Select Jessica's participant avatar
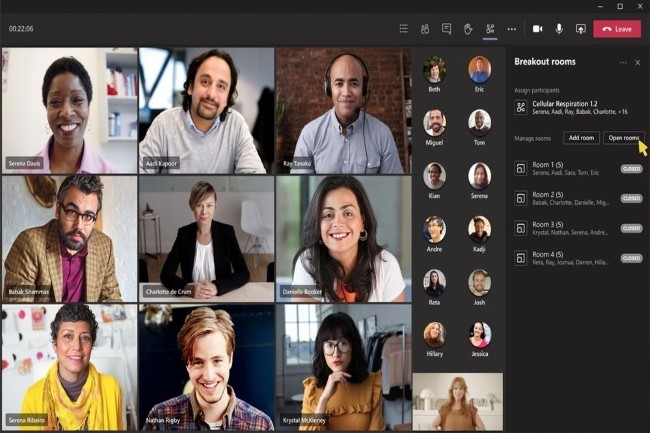650x433 pixels. coord(480,334)
